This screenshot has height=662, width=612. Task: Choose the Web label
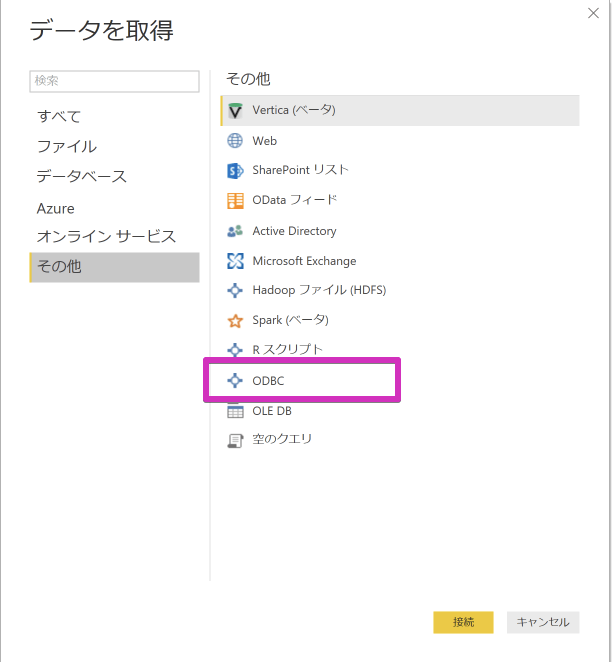pyautogui.click(x=265, y=141)
